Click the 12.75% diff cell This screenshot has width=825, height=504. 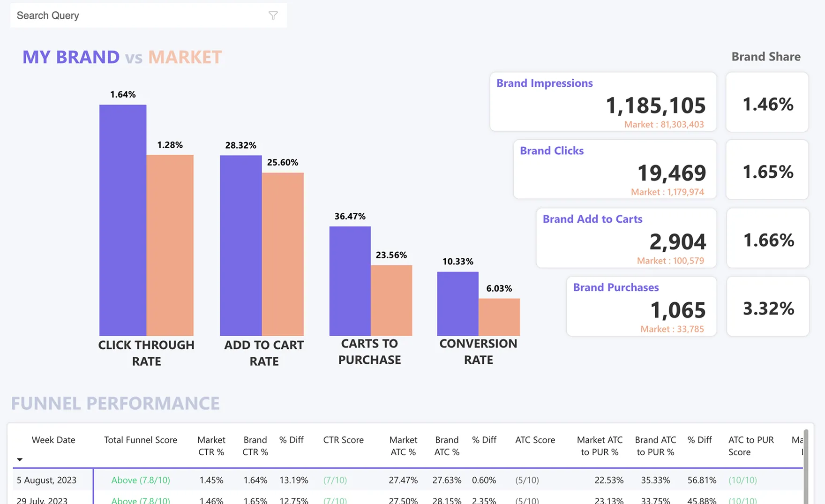click(293, 500)
